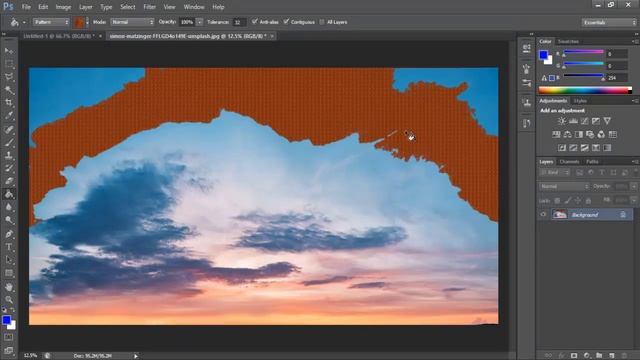640x360 pixels.
Task: Switch to the Swatches tab
Action: (568, 41)
